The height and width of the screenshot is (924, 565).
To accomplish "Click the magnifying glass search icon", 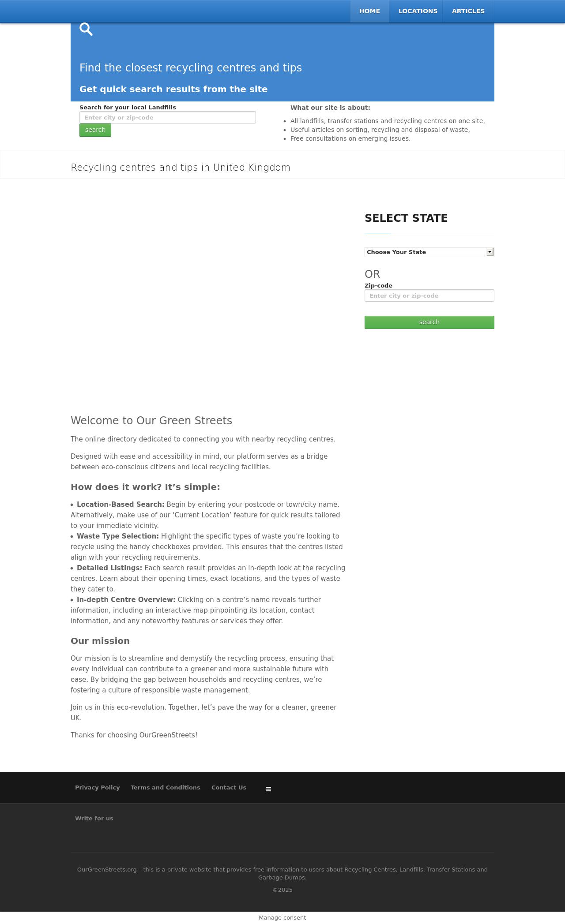I will tap(86, 29).
